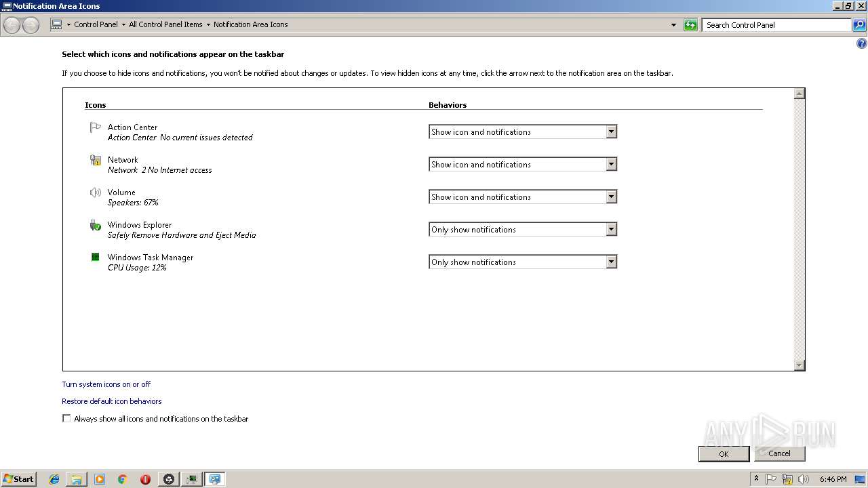The image size is (868, 488).
Task: Click the Action Center flag in system tray
Action: (x=771, y=479)
